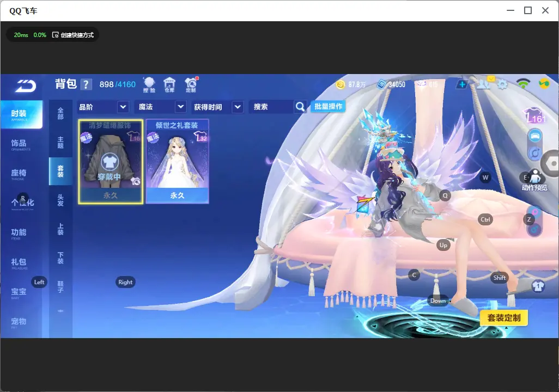Click the 898/4160 backpack capacity text
Screen dimensions: 559x392
117,84
